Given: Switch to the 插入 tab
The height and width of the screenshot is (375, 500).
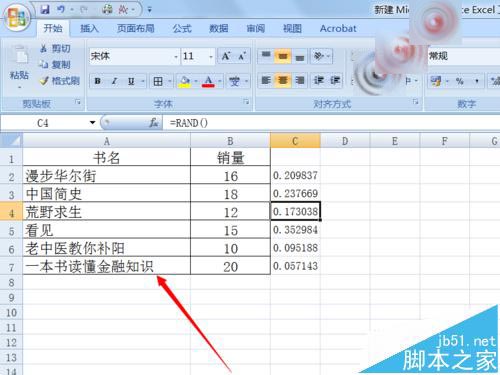Looking at the screenshot, I should tap(89, 28).
